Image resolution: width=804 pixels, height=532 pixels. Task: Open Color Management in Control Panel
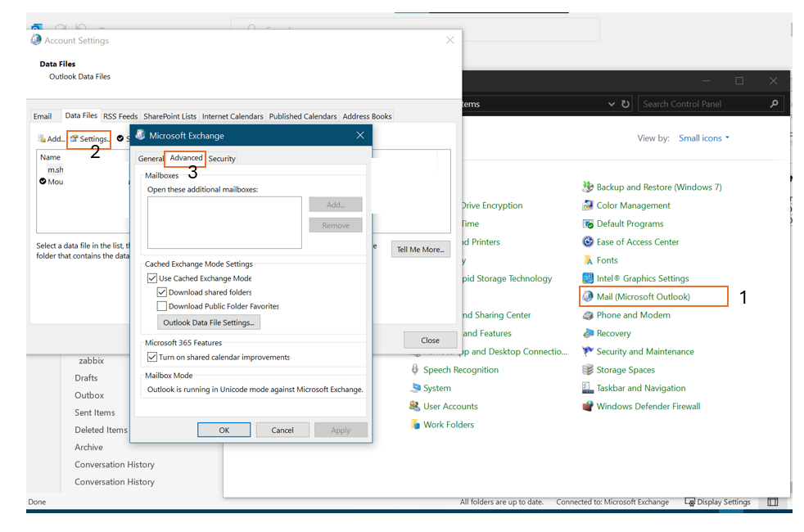pyautogui.click(x=626, y=205)
